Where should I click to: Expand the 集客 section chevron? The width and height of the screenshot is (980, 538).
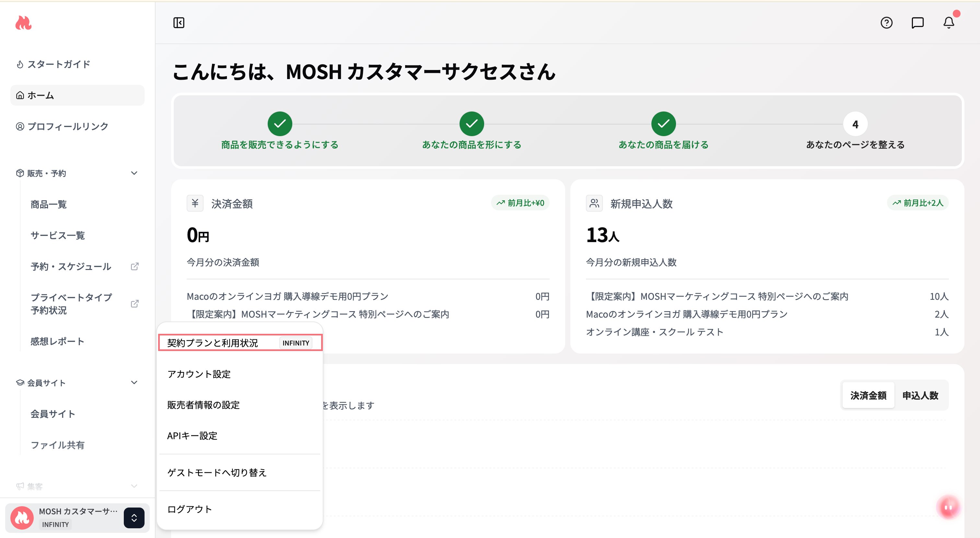coord(134,486)
